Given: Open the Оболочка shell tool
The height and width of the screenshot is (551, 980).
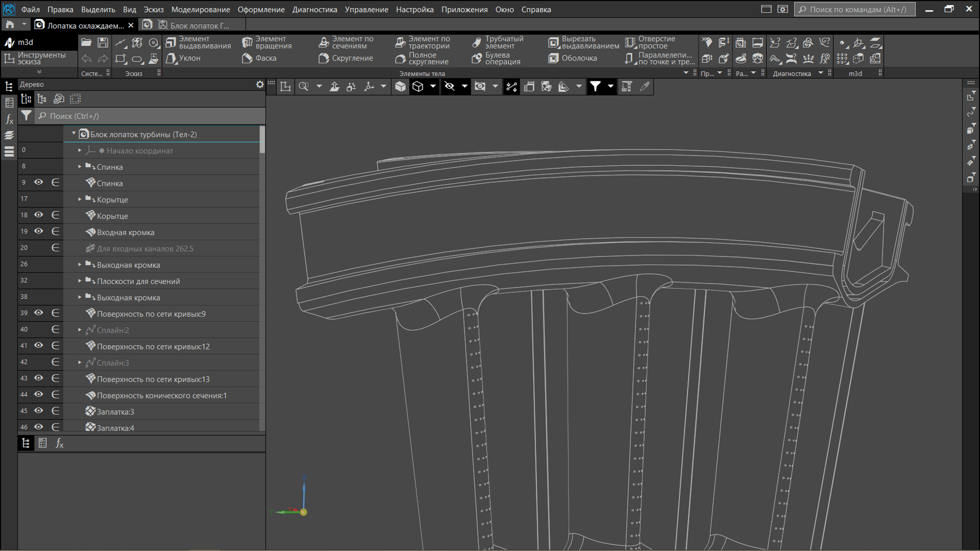Looking at the screenshot, I should point(572,58).
